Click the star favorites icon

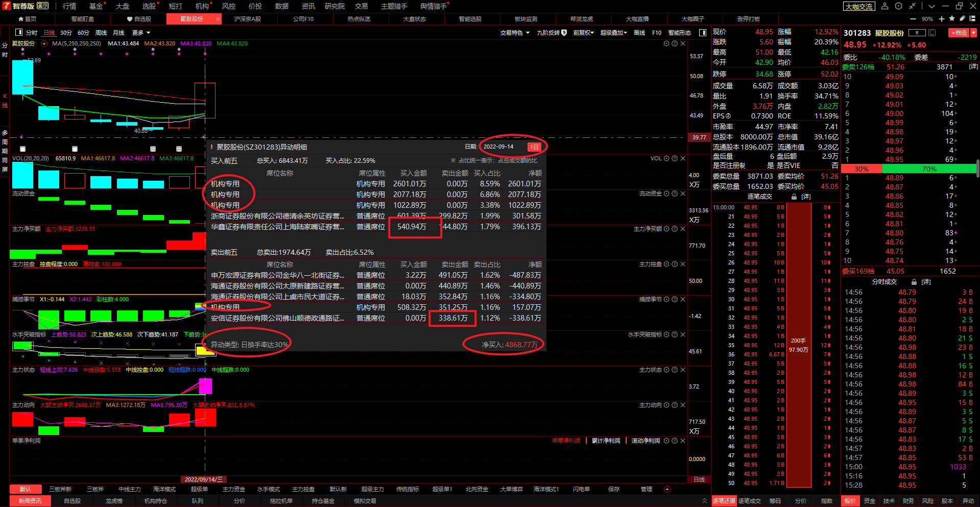coord(952,18)
